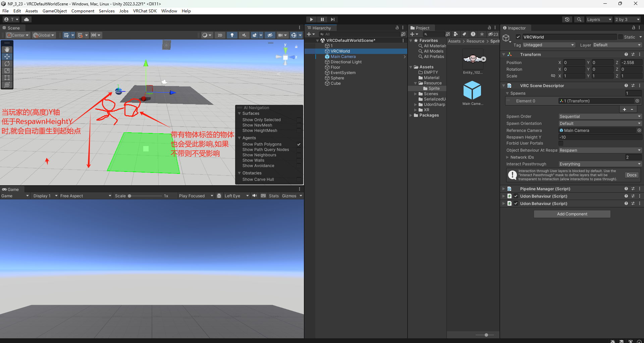Open cloud services icon
644x343 pixels.
[26, 19]
